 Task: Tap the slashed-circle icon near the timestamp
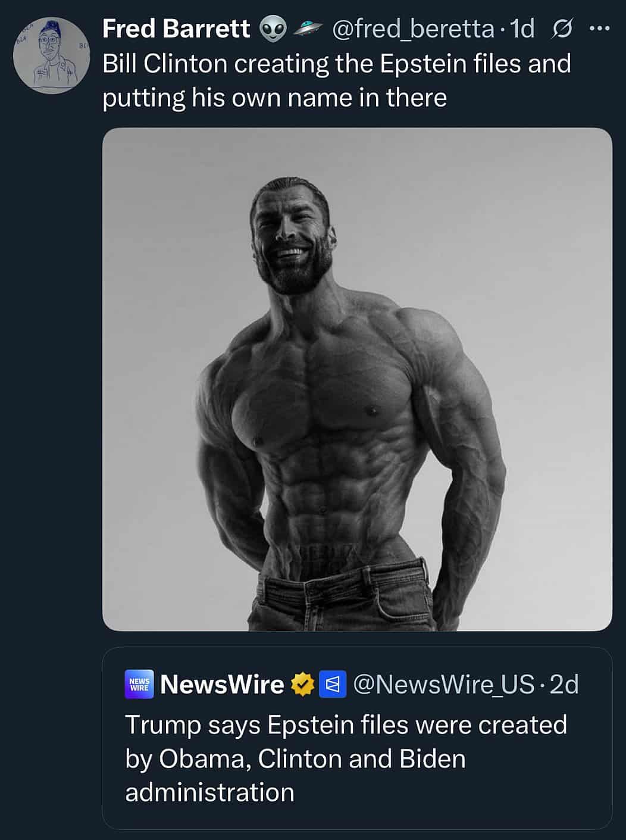[562, 29]
